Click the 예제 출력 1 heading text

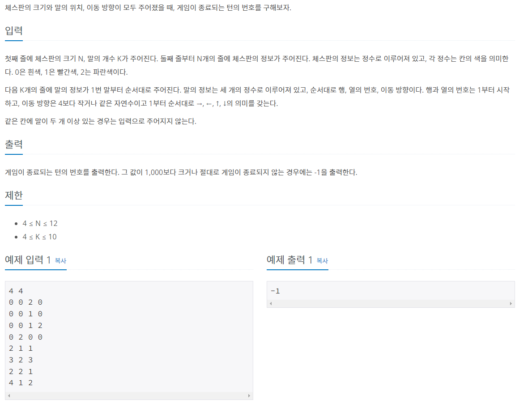click(x=289, y=260)
